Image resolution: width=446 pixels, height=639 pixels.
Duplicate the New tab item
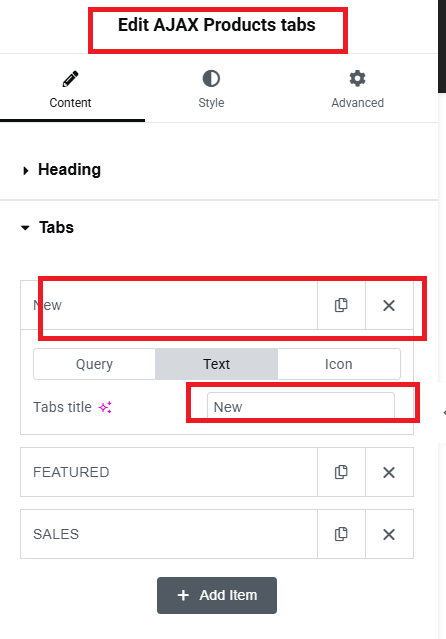tap(341, 305)
